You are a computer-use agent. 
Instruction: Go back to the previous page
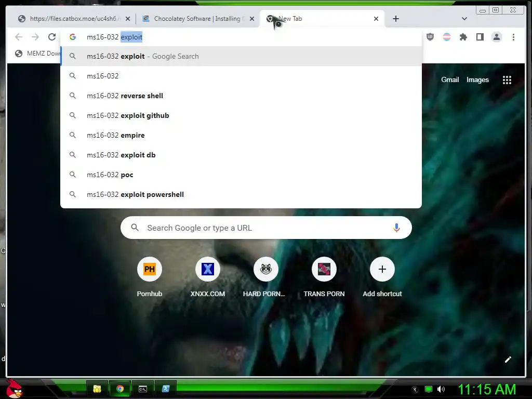click(19, 37)
